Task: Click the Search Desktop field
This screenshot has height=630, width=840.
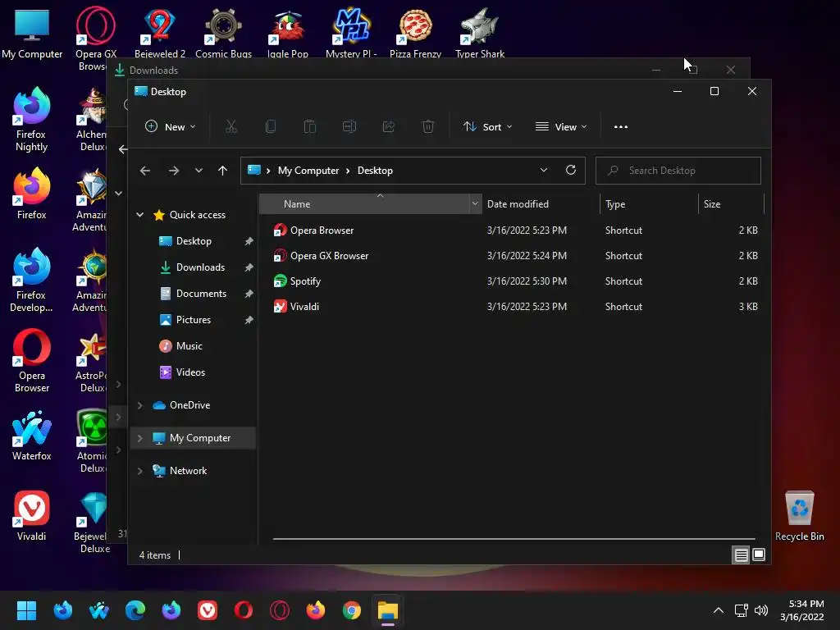Action: (x=678, y=171)
